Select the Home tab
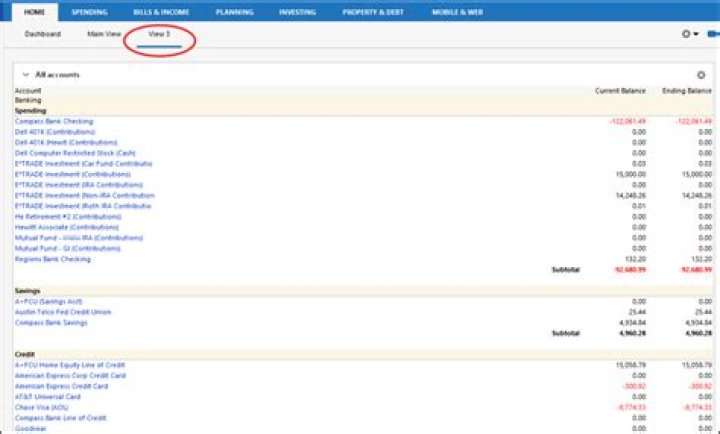The width and height of the screenshot is (720, 434). point(34,11)
